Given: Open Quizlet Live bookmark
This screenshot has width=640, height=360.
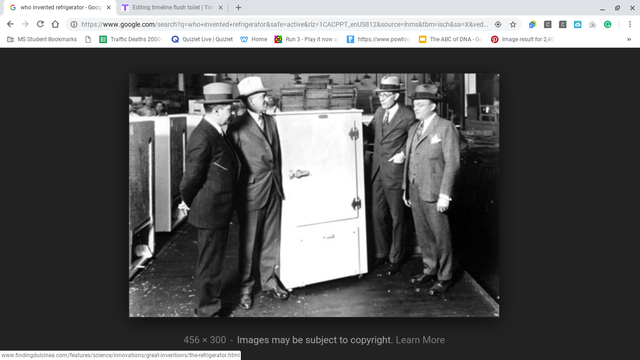Looking at the screenshot, I should (x=202, y=39).
